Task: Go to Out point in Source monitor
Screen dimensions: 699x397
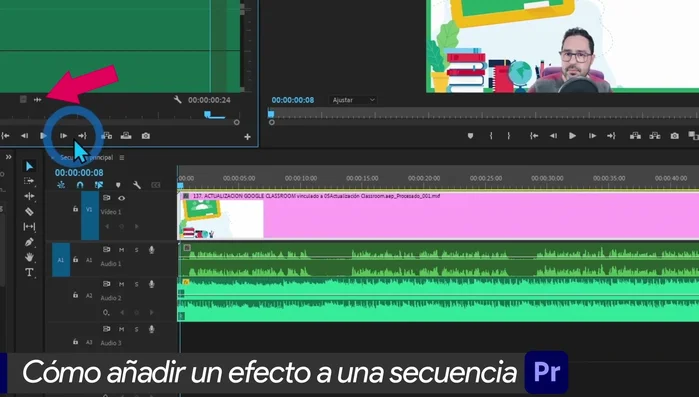Action: coord(82,136)
